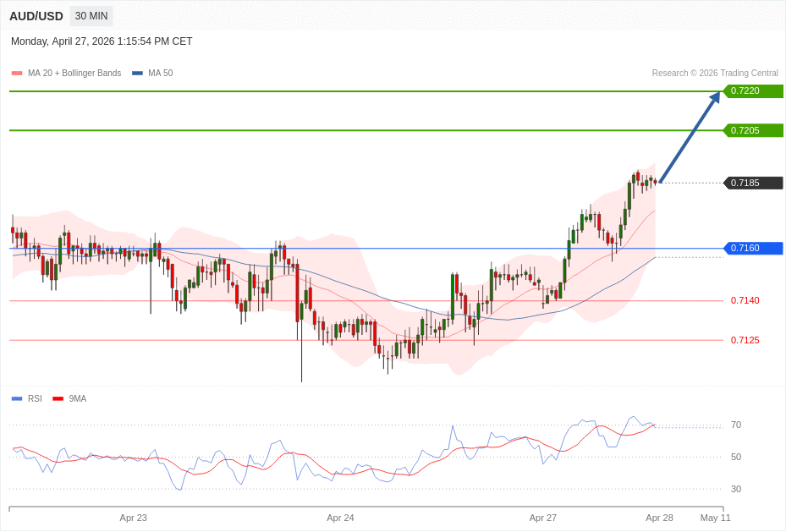Image resolution: width=786 pixels, height=532 pixels.
Task: Click the blue MA 50 legend swatch
Action: (137, 74)
